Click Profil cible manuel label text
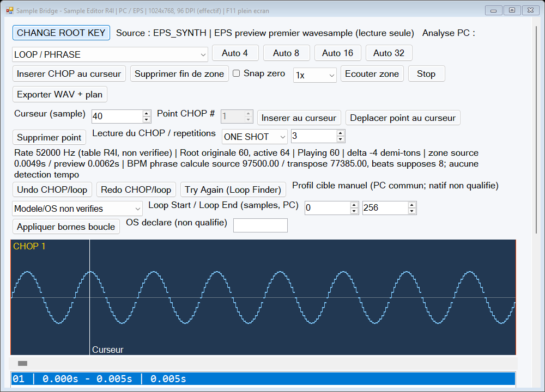The width and height of the screenshot is (545, 392). pyautogui.click(x=395, y=186)
